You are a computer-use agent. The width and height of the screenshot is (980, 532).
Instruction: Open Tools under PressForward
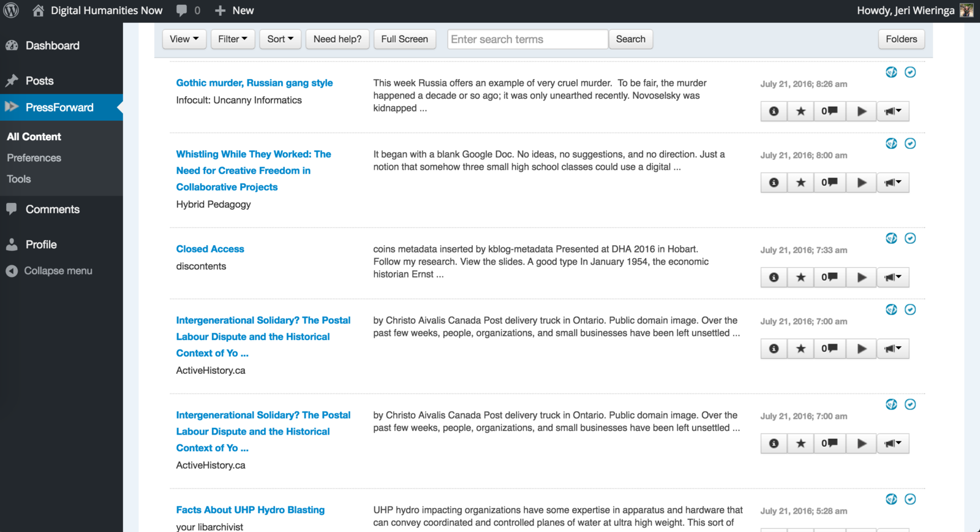[x=19, y=179]
